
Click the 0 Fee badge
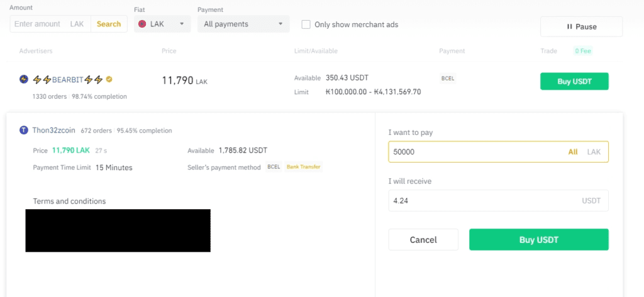(583, 51)
